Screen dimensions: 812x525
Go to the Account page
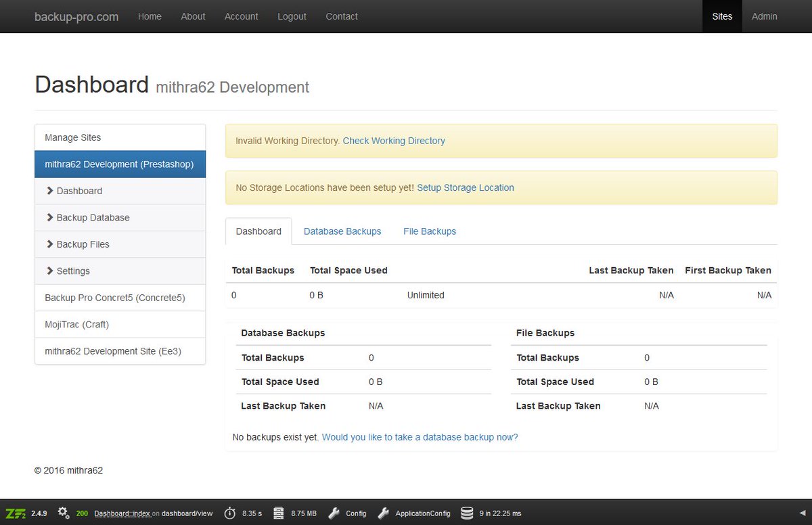(242, 16)
